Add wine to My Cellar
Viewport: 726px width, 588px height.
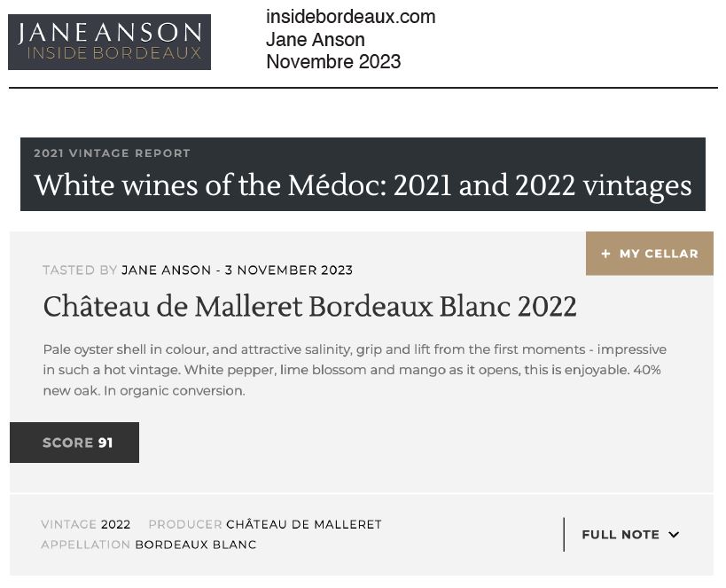coord(649,254)
